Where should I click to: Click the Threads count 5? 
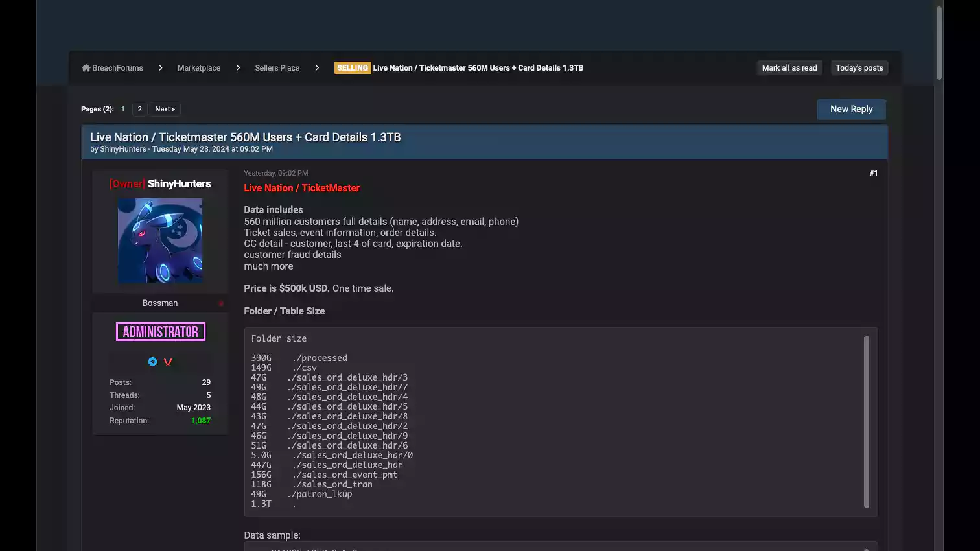(x=208, y=395)
